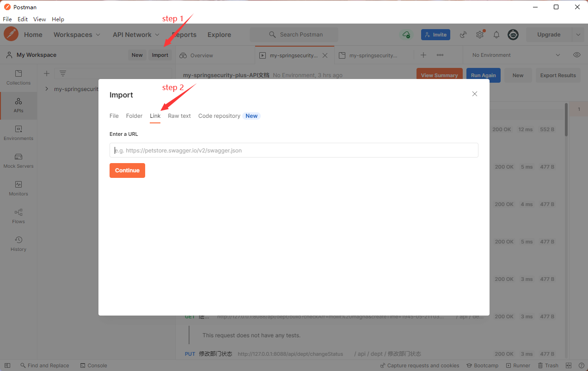Viewport: 588px width, 371px height.
Task: Open the File menu
Action: 7,19
